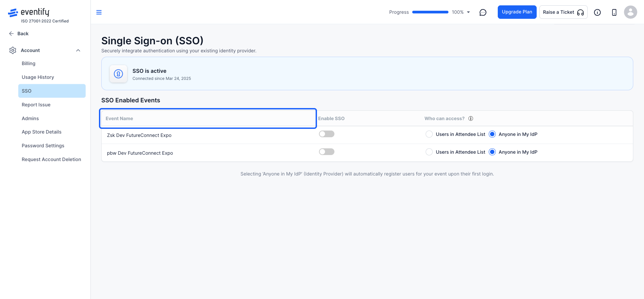The image size is (644, 299).
Task: Click the Who can access? column header
Action: [444, 118]
